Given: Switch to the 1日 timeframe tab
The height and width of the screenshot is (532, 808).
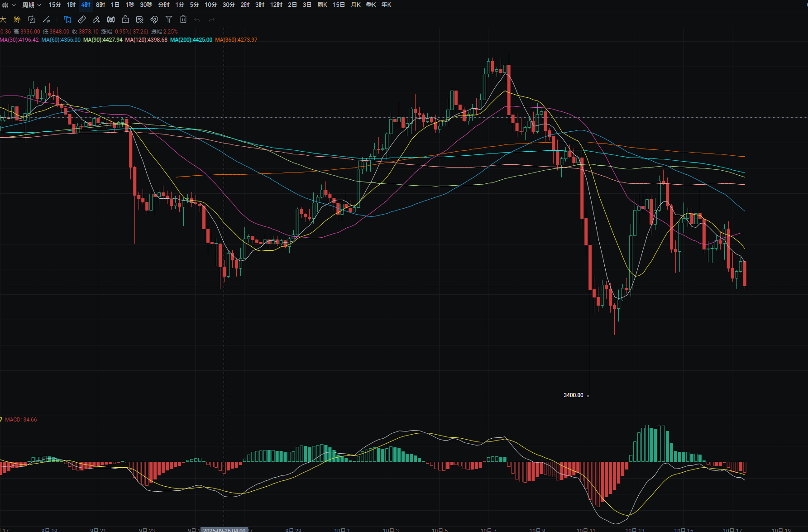Looking at the screenshot, I should click(115, 5).
